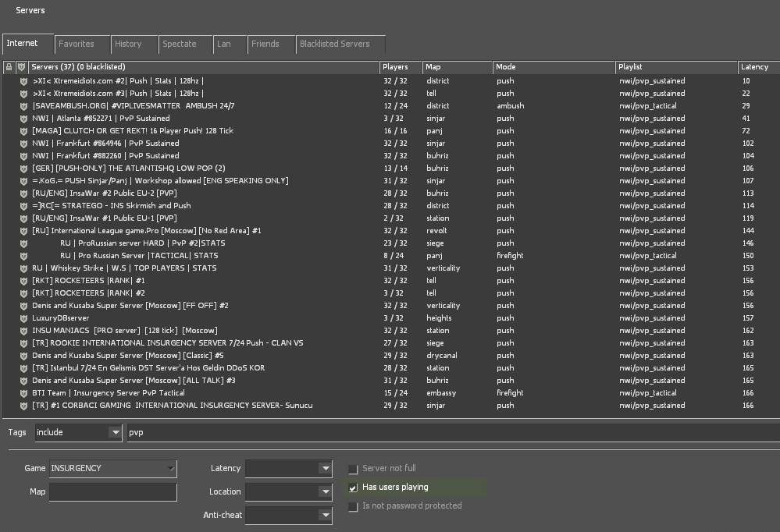Click shield icon of International League game.Pro row
This screenshot has width=780, height=532.
tap(23, 231)
